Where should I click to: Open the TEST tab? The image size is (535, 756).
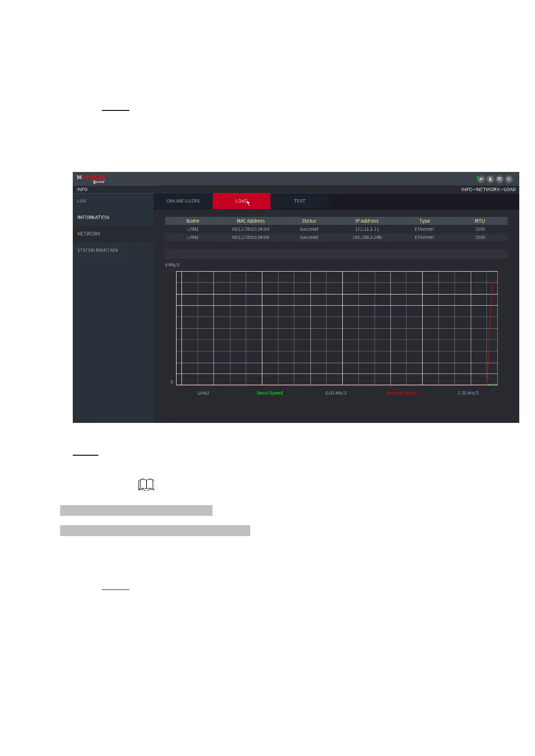click(300, 201)
